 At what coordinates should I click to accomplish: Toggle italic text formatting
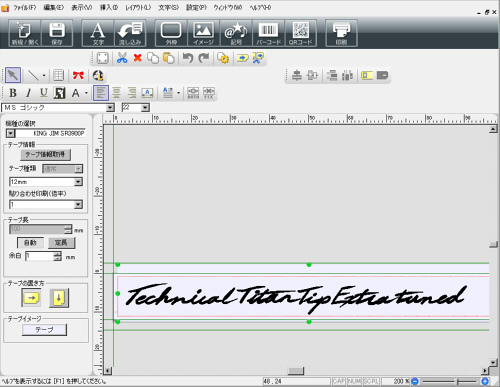[x=28, y=93]
